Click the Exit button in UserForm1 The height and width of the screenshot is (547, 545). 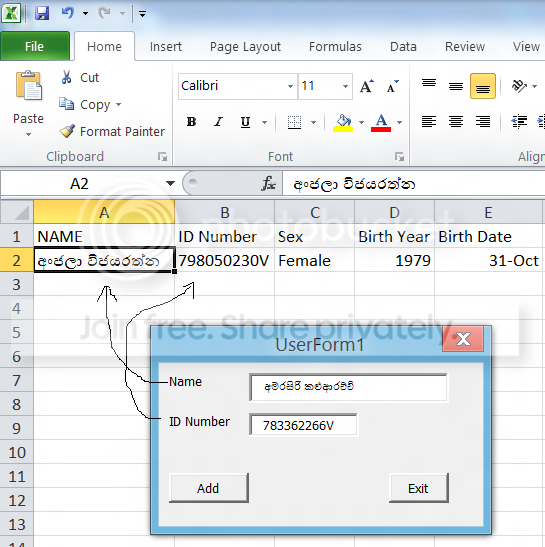pos(419,488)
